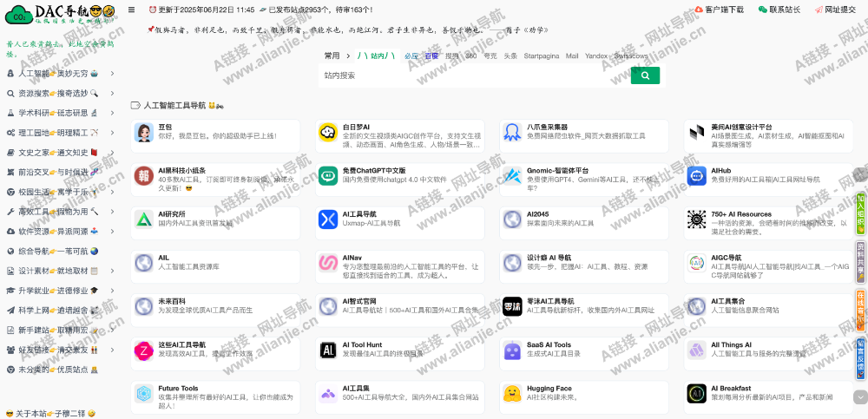Toggle the hamburger sidebar menu

pos(131,10)
